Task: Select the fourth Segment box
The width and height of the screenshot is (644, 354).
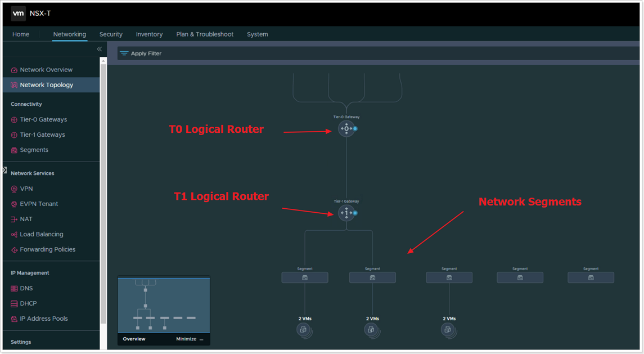Action: click(x=520, y=277)
